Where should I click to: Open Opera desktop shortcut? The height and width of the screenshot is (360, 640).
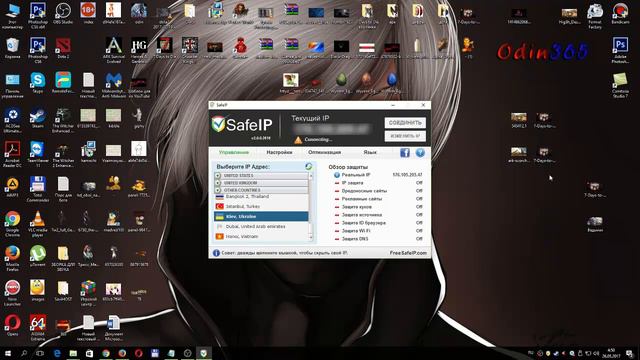pos(12,325)
